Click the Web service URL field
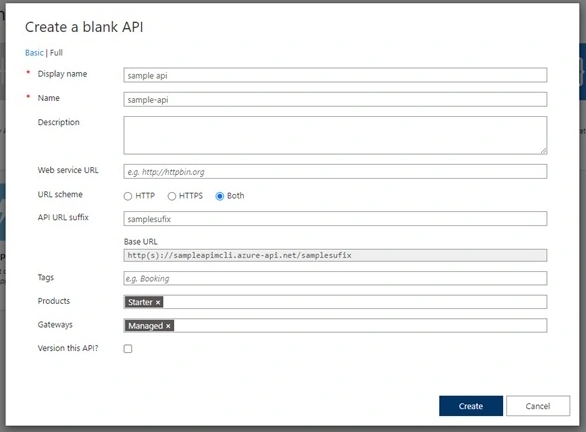This screenshot has width=586, height=432. pos(335,172)
